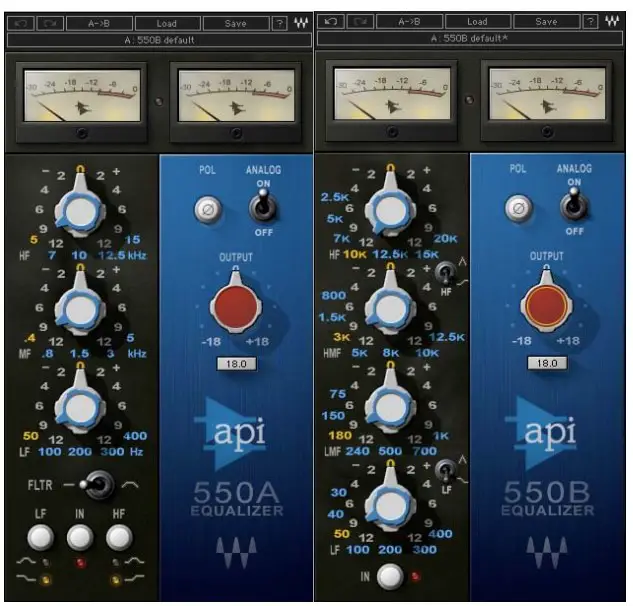This screenshot has height=606, width=633.
Task: Flip the ANALOG on/off switch on 550A
Action: click(x=263, y=207)
